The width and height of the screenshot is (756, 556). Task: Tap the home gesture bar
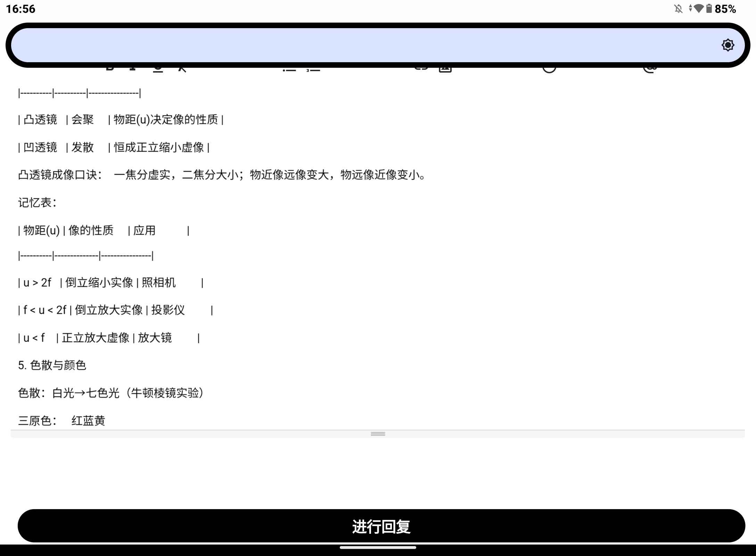378,548
